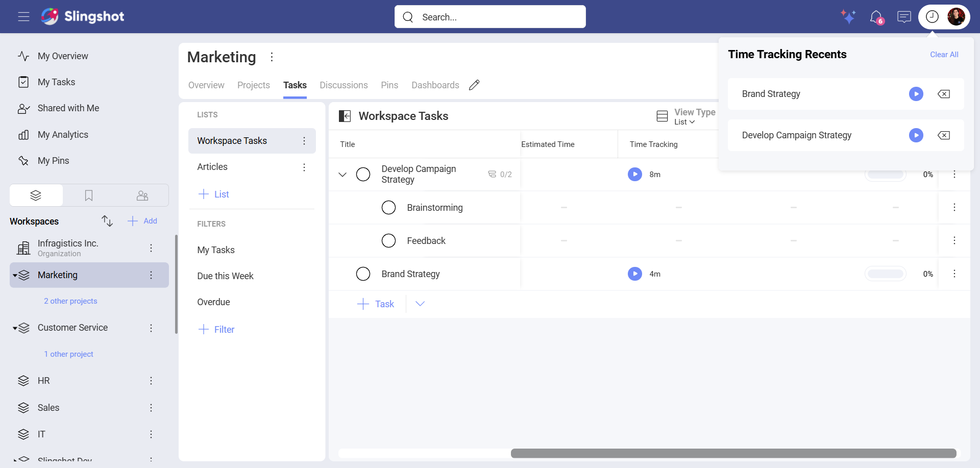The width and height of the screenshot is (980, 468).
Task: Open the Sales workspace
Action: click(48, 408)
